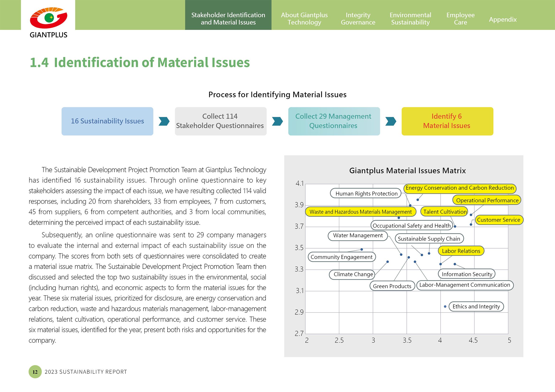
Task: Click the 1.4 Identification of Material Issues heading
Action: coord(140,62)
